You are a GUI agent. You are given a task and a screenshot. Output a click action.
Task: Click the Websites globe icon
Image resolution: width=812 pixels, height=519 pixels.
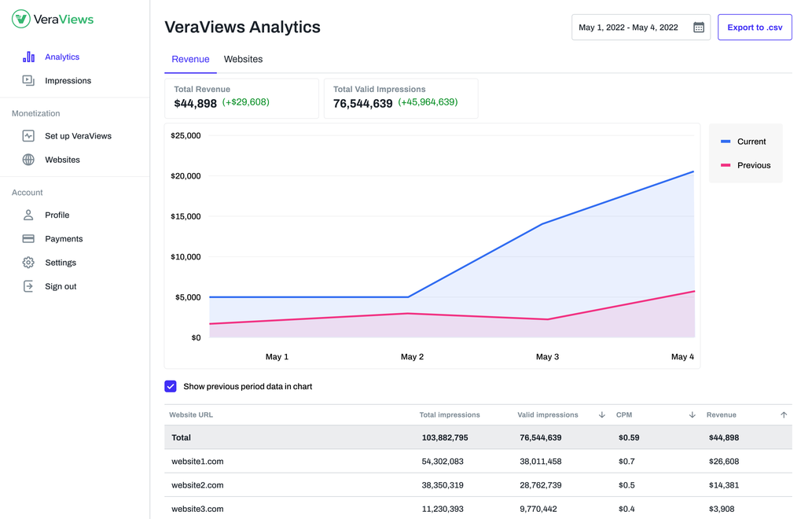pos(28,160)
